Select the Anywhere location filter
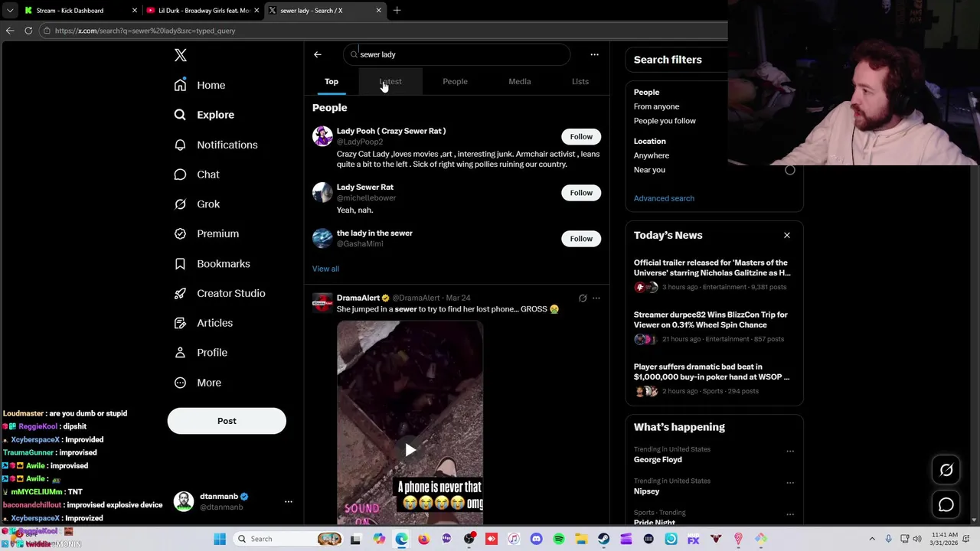Image resolution: width=980 pixels, height=551 pixels. pyautogui.click(x=652, y=155)
